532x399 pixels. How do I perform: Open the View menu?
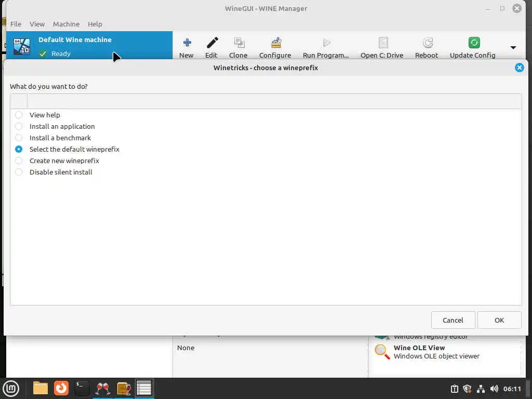pos(37,24)
